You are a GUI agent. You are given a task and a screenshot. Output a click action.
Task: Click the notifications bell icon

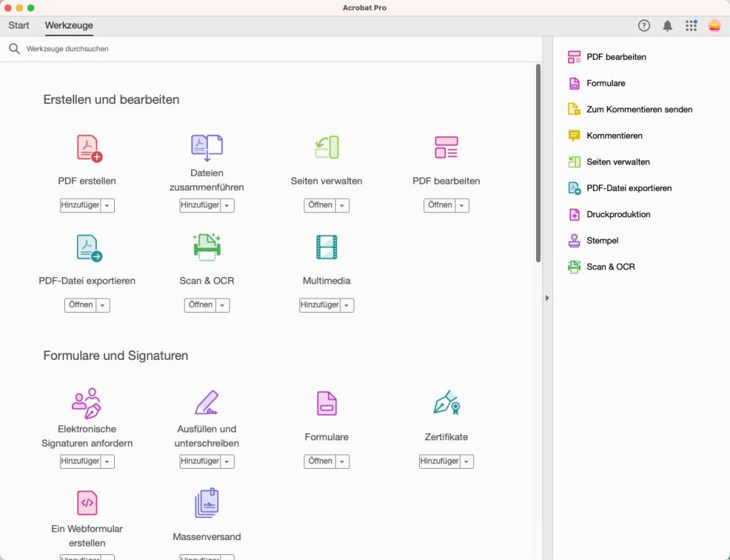coord(667,25)
